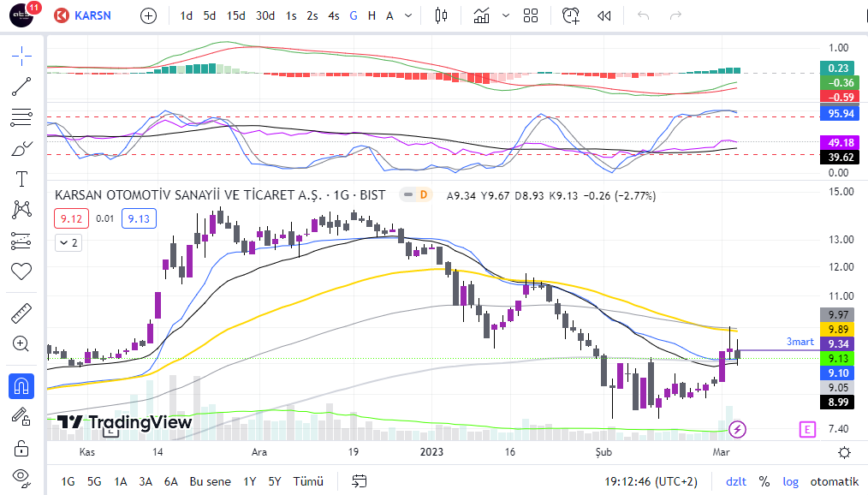This screenshot has height=495, width=868.
Task: Set range to 3A
Action: coord(146,481)
